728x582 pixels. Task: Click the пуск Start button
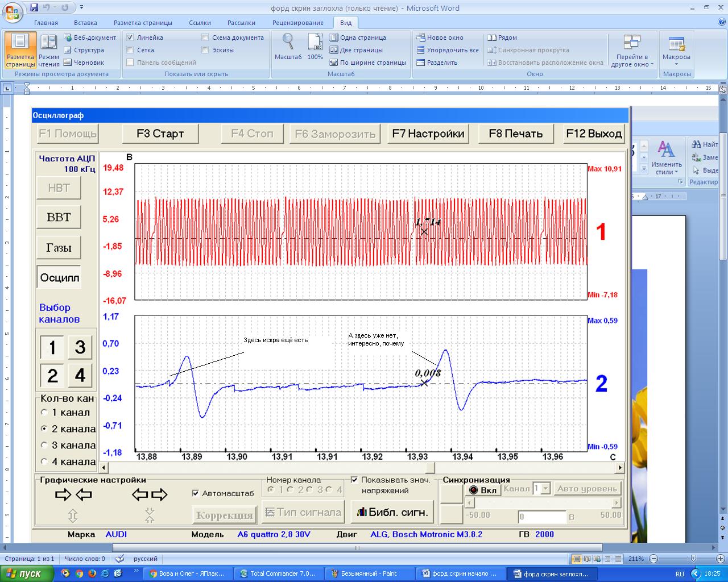tap(27, 573)
